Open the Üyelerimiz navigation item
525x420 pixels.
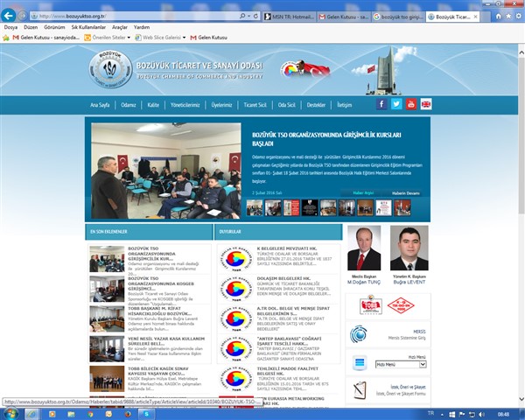(x=221, y=105)
